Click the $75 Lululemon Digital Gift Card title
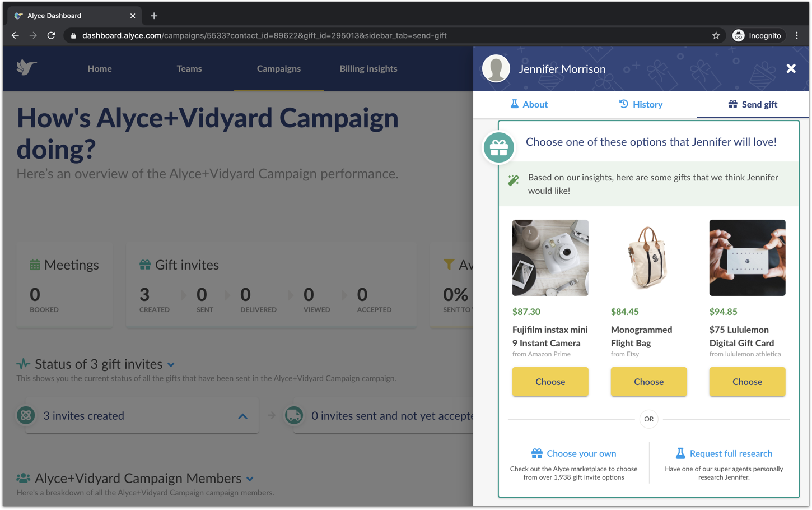This screenshot has width=812, height=510. [x=742, y=336]
